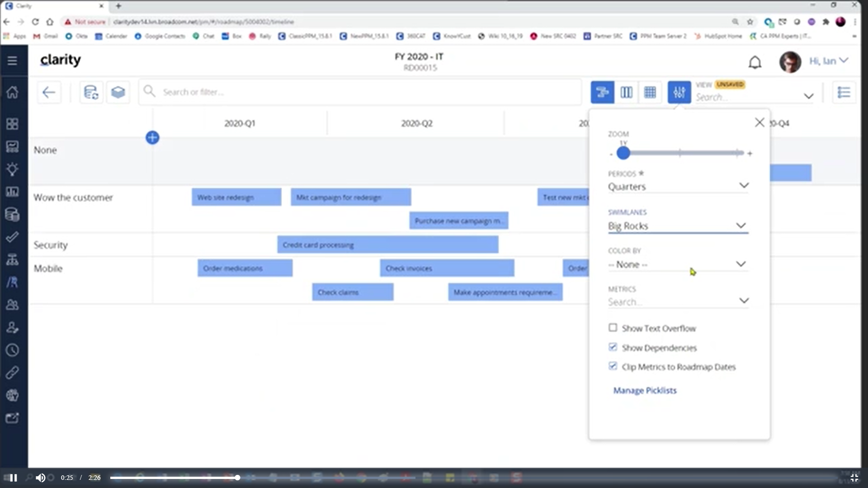Enable Show Text Overflow checkbox
This screenshot has width=868, height=488.
click(x=613, y=328)
